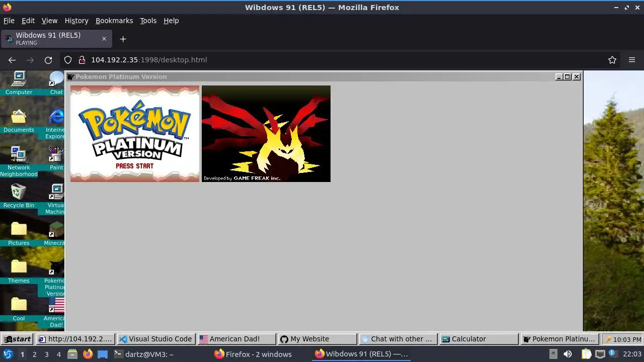
Task: Open the History menu
Action: click(x=76, y=21)
